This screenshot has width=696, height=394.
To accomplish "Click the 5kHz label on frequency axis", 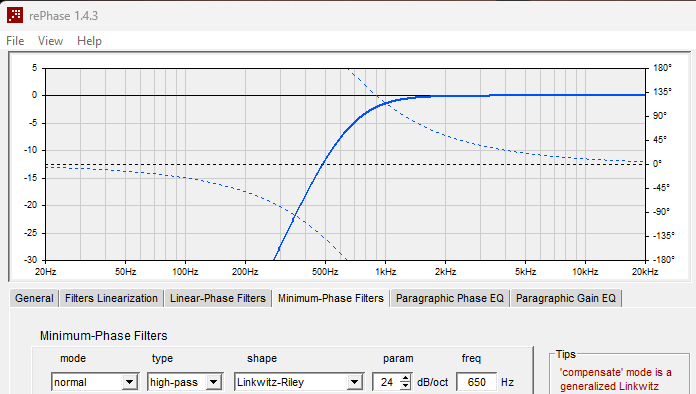I will pyautogui.click(x=525, y=272).
